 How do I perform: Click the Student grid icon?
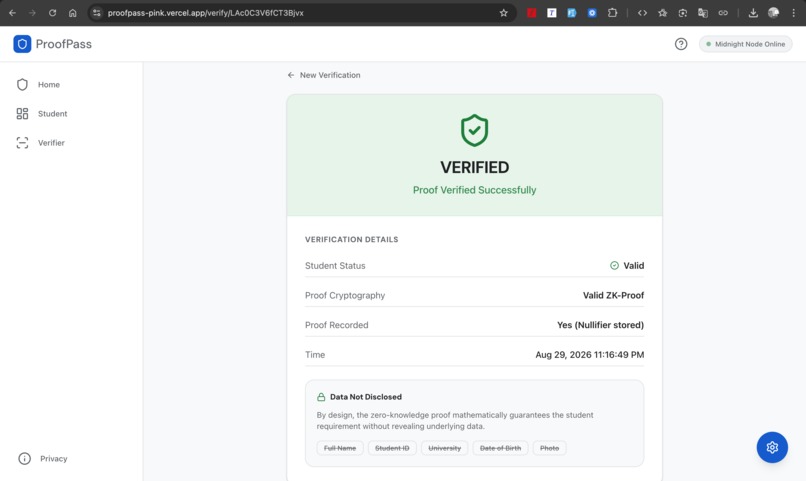(x=22, y=114)
